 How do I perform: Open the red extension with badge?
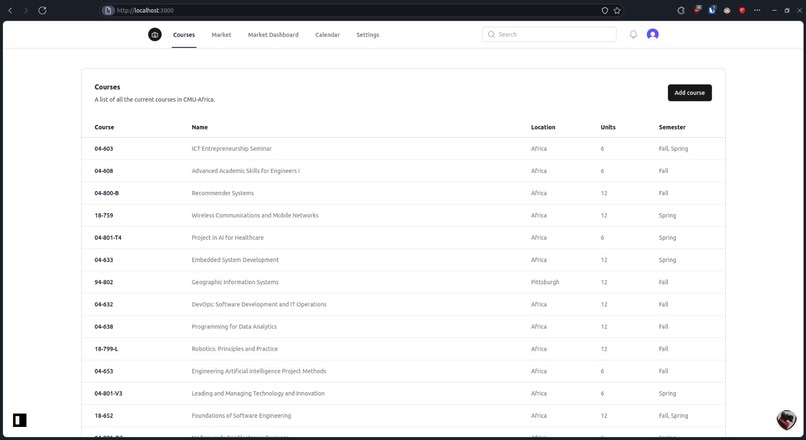click(x=697, y=10)
